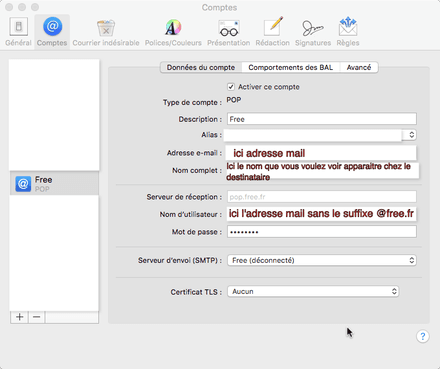Add a new account with plus button
The height and width of the screenshot is (369, 440).
pos(20,317)
